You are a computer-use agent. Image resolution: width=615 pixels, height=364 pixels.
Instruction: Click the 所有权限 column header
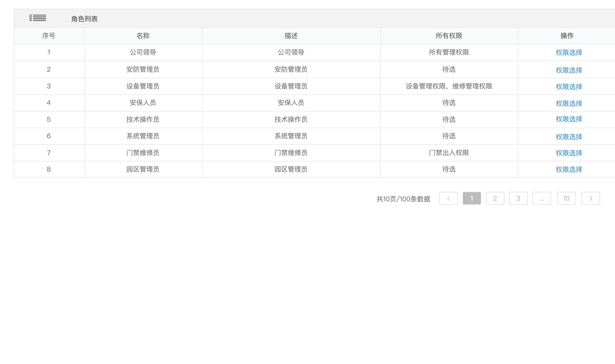pyautogui.click(x=449, y=36)
